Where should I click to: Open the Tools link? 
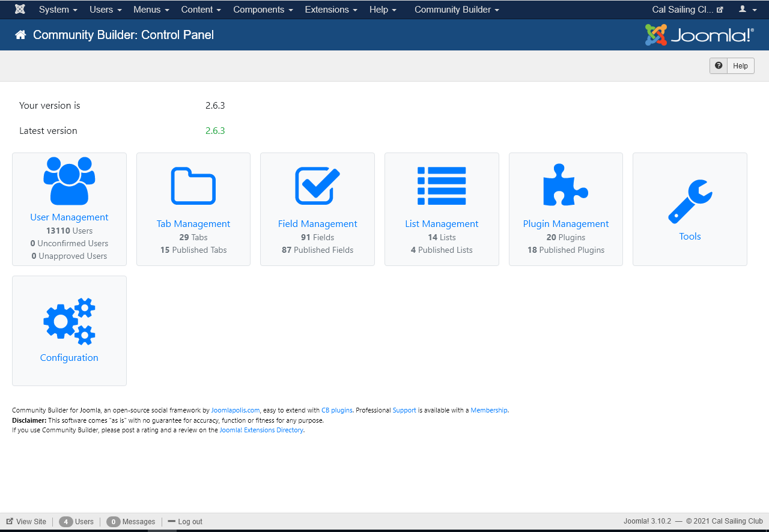[690, 237]
